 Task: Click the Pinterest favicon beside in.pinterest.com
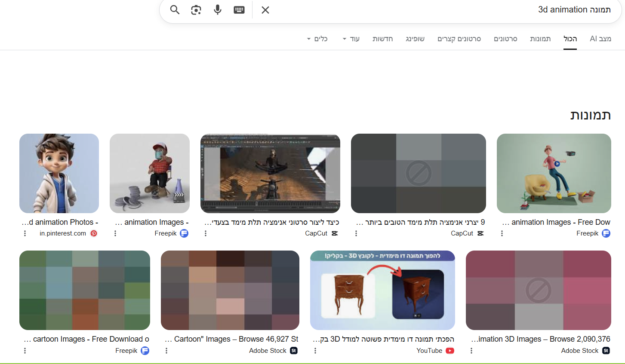pyautogui.click(x=94, y=233)
